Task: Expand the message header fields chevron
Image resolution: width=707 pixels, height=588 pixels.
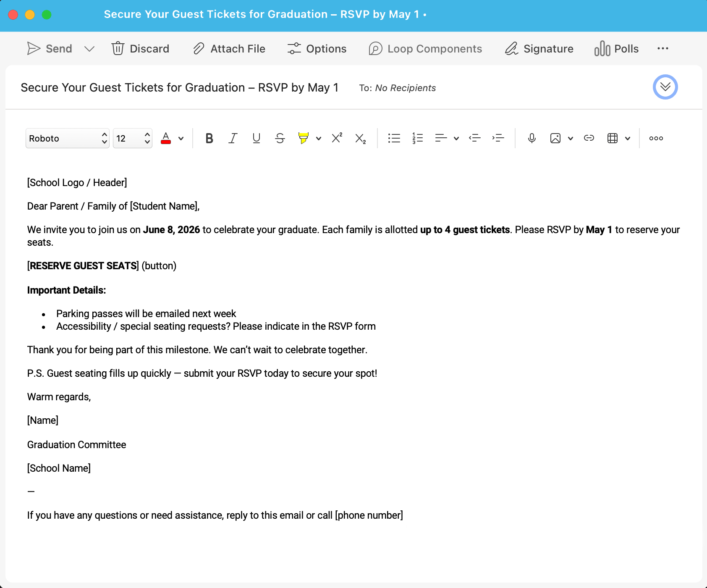Action: [665, 87]
